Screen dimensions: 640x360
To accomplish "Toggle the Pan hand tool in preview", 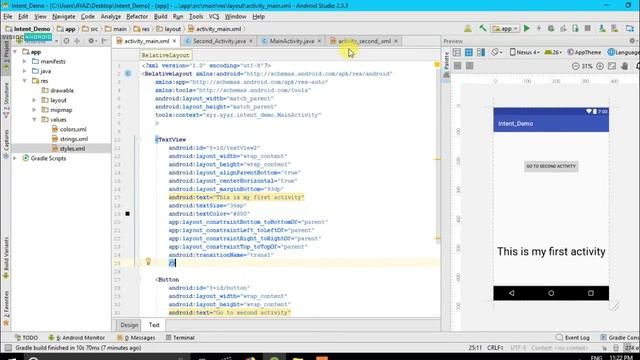I will [x=624, y=66].
